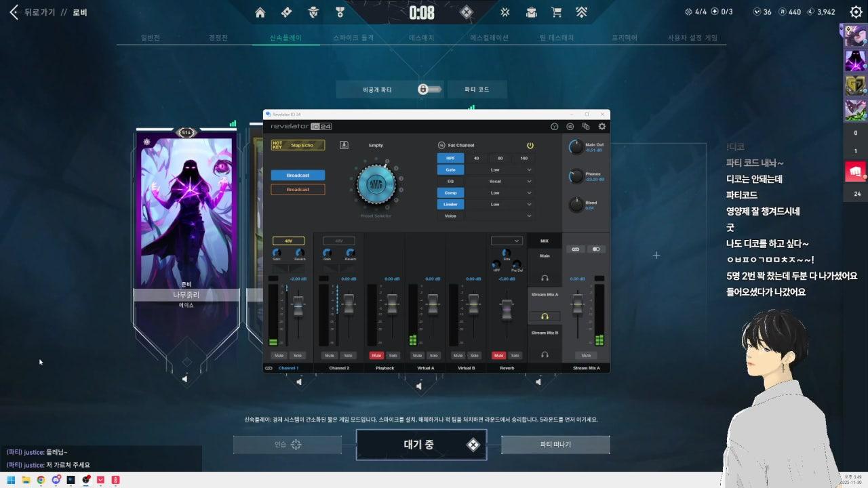Unmute the Playback channel
This screenshot has width=868, height=488.
pos(376,355)
